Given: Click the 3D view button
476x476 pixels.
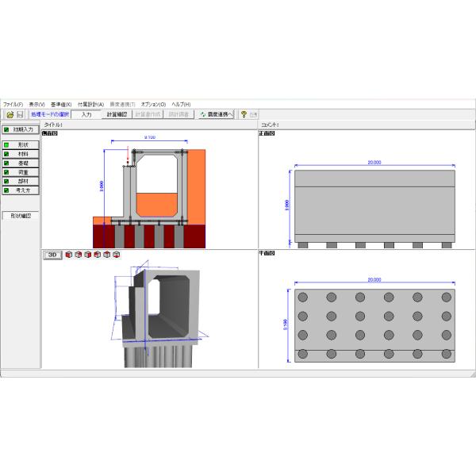Looking at the screenshot, I should pos(52,255).
